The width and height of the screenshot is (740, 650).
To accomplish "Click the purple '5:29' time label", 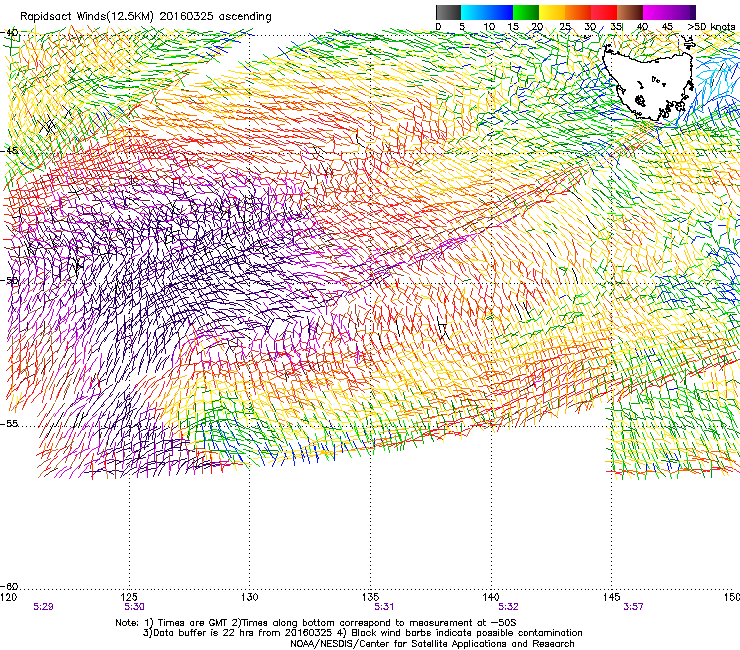I will [x=43, y=607].
